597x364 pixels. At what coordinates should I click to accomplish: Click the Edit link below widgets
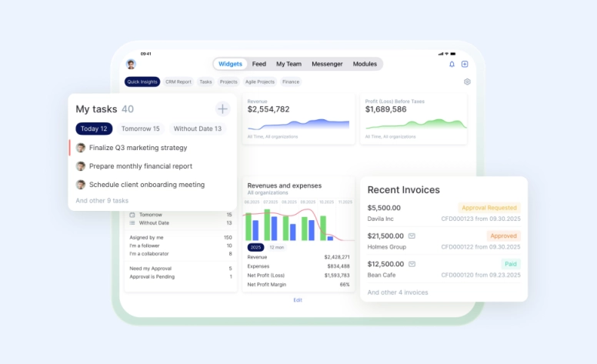[298, 300]
